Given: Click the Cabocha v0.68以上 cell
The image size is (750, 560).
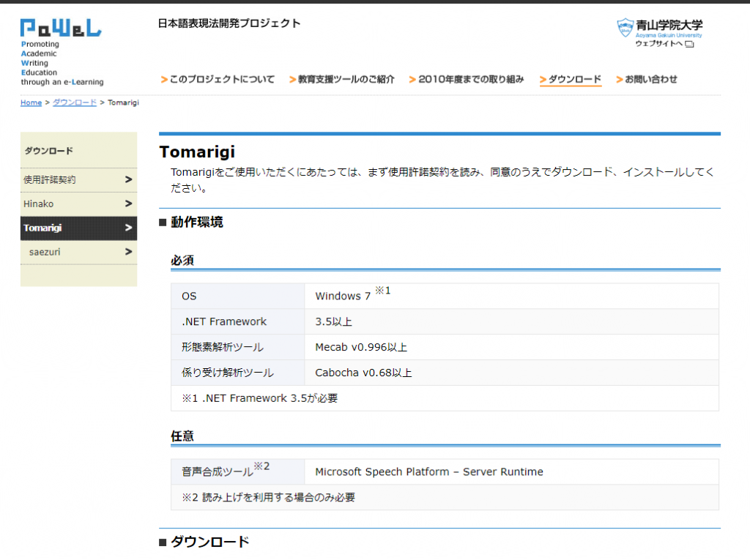Looking at the screenshot, I should pos(511,373).
